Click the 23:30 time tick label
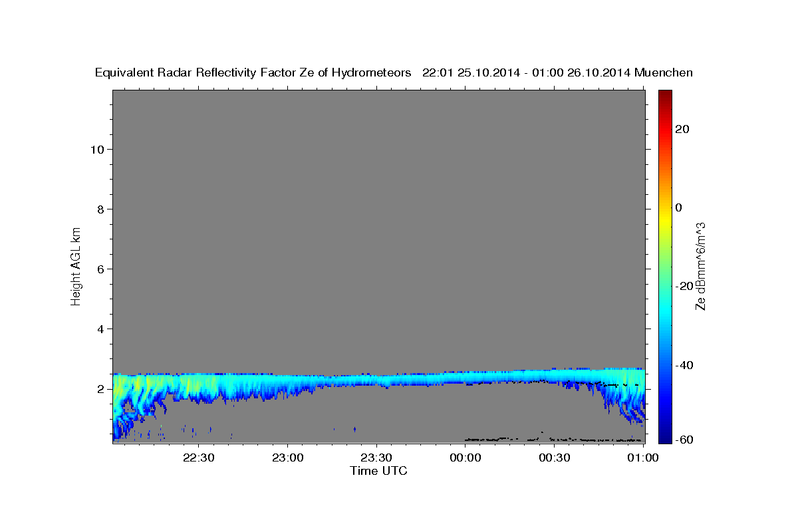 point(376,458)
